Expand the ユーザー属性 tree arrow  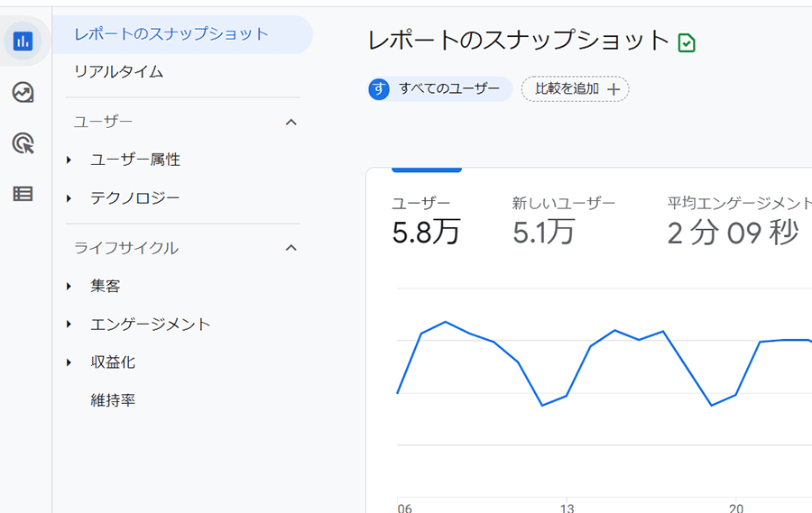pyautogui.click(x=69, y=160)
